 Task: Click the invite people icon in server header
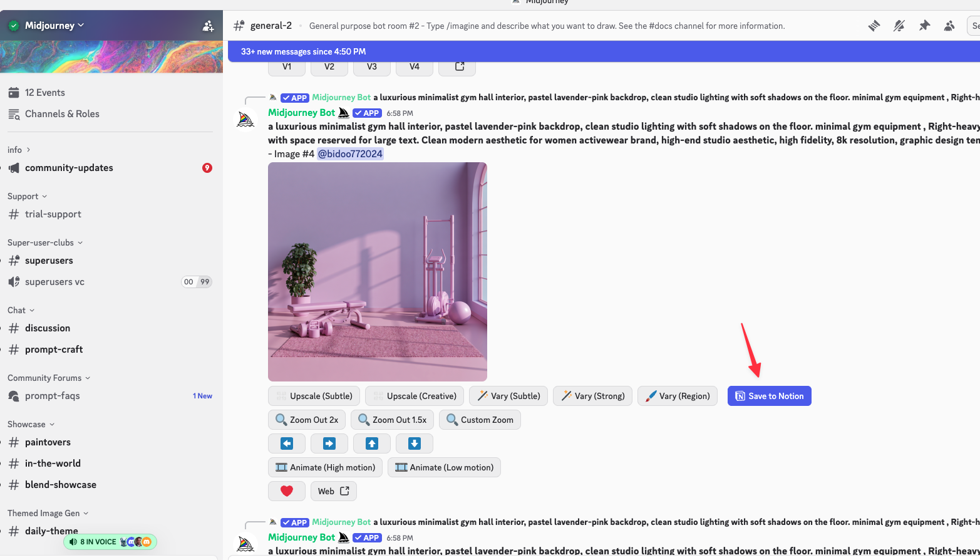[208, 26]
